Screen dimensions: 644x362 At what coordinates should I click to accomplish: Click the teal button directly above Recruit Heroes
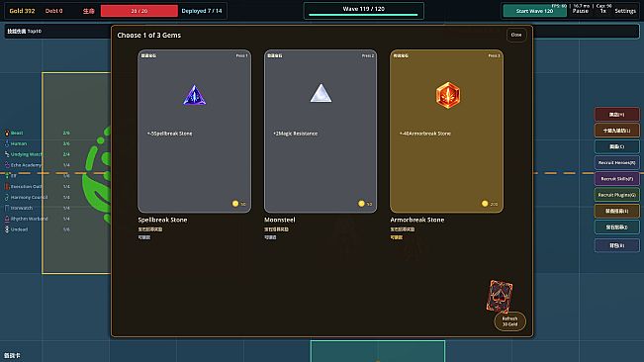click(616, 146)
